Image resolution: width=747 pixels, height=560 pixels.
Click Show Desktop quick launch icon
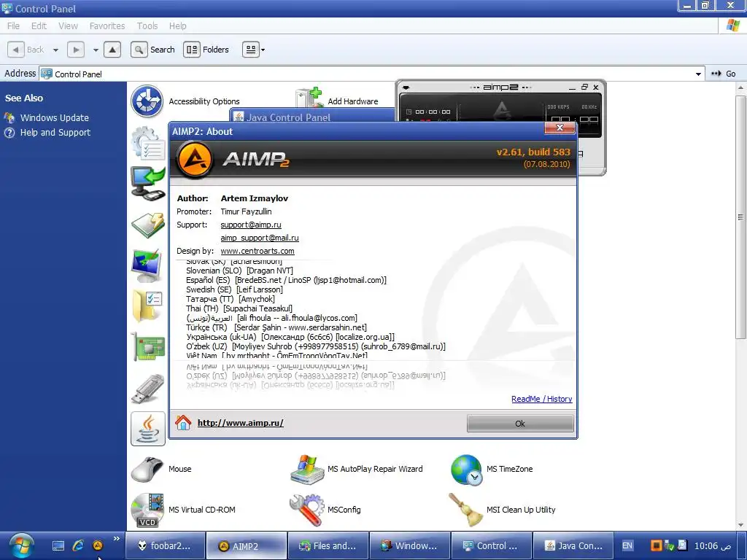coord(58,545)
